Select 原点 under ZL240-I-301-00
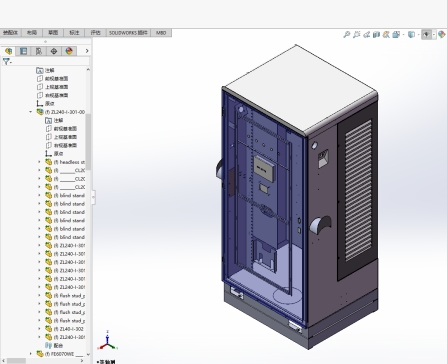The height and width of the screenshot is (364, 447). [54, 154]
